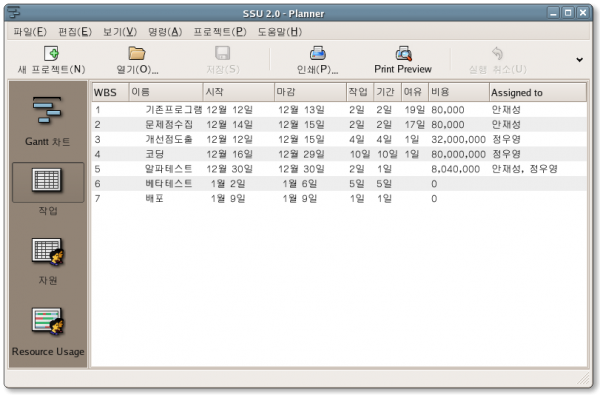Sort by 기간 column header

click(x=387, y=92)
